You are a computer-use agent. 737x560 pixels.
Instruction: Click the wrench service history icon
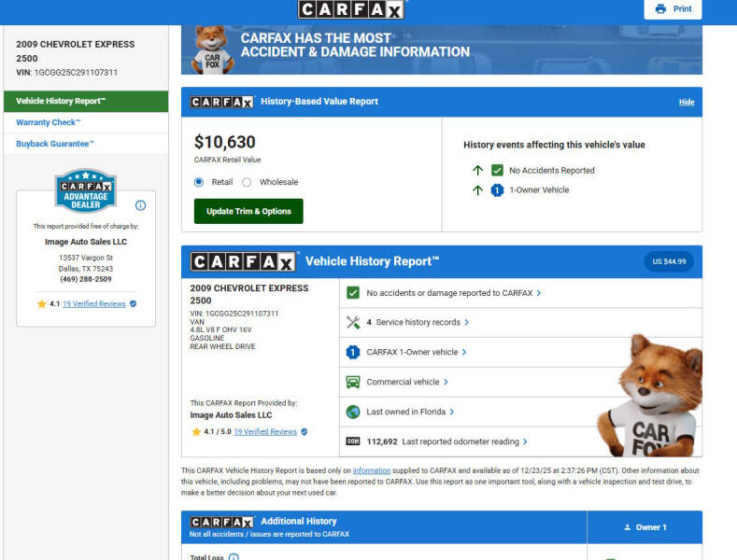352,322
